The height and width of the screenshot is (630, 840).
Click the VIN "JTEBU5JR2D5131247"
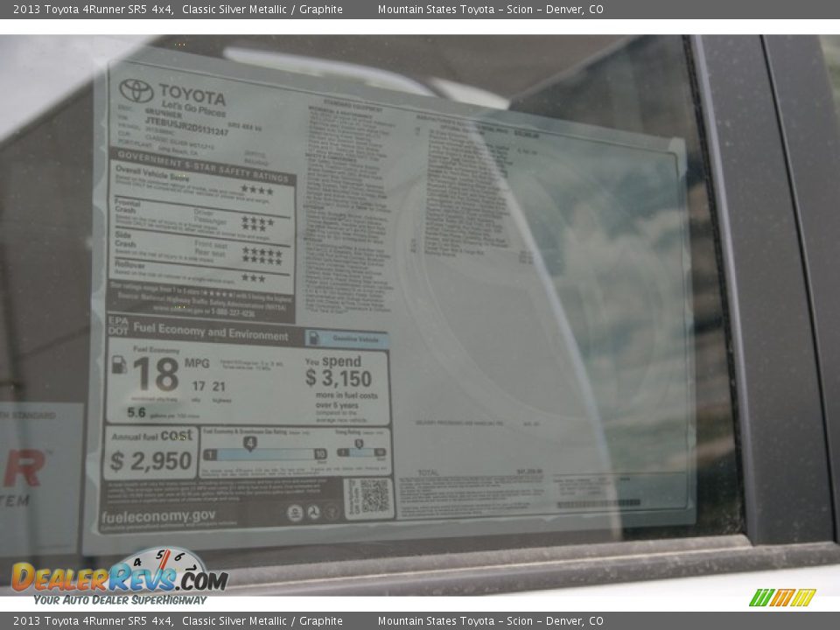[x=186, y=127]
